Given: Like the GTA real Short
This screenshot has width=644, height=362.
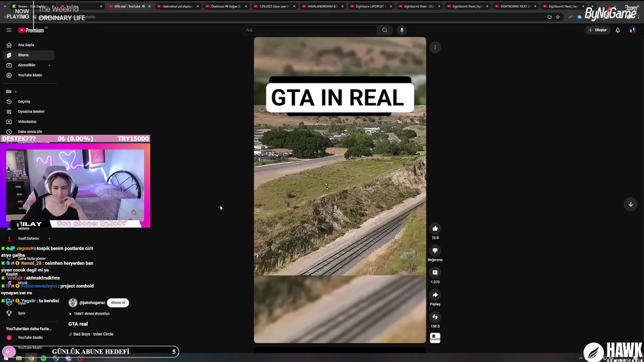Looking at the screenshot, I should [435, 228].
